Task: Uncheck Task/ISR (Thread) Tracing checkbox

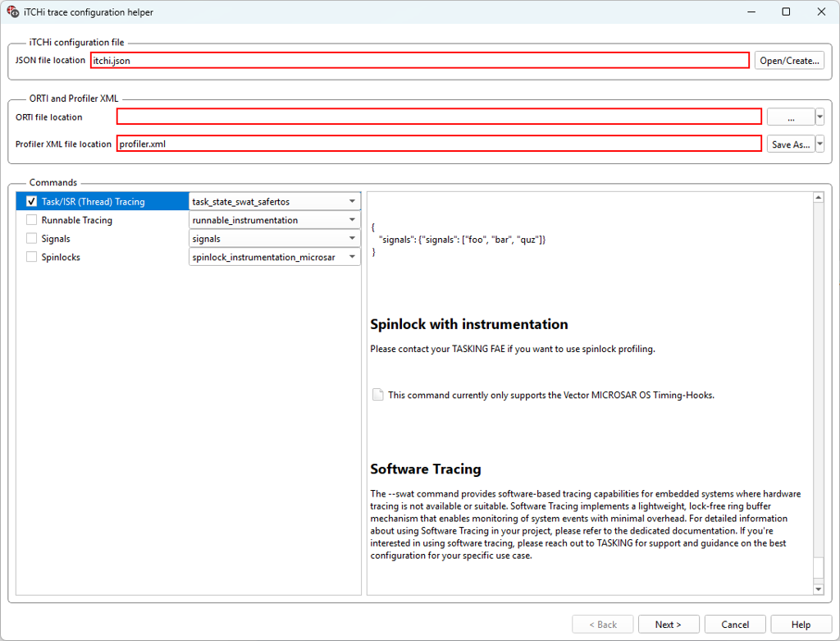Action: point(32,202)
